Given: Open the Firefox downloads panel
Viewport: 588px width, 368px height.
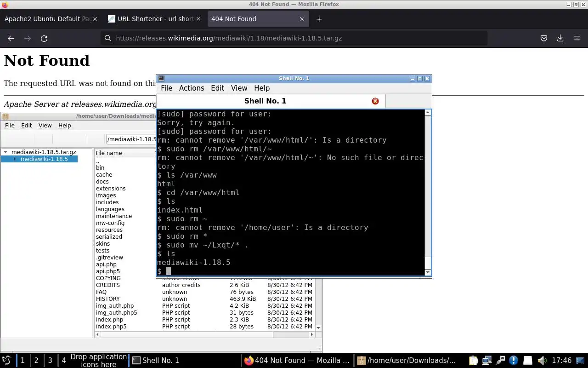Looking at the screenshot, I should click(x=560, y=38).
